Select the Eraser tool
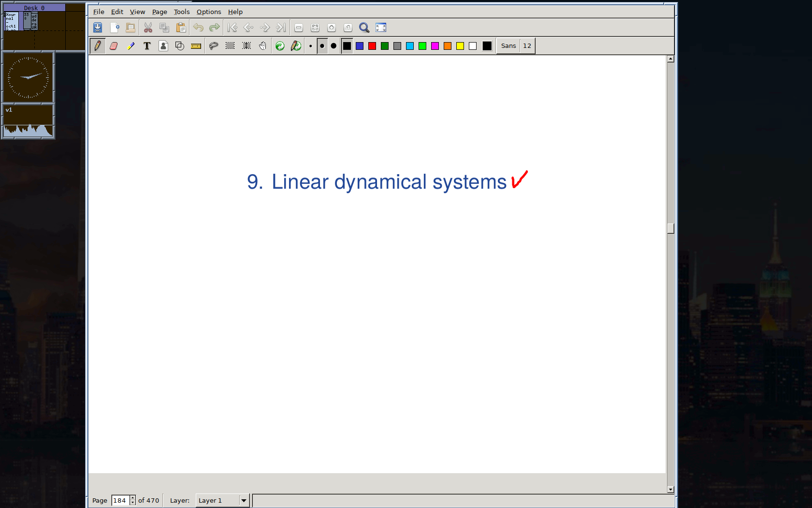The height and width of the screenshot is (508, 812). pos(114,46)
